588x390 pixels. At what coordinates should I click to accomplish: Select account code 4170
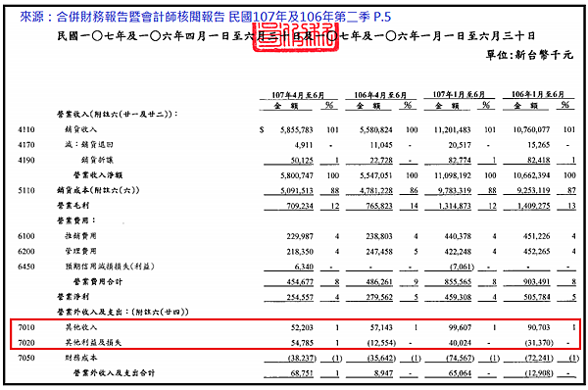[x=26, y=145]
